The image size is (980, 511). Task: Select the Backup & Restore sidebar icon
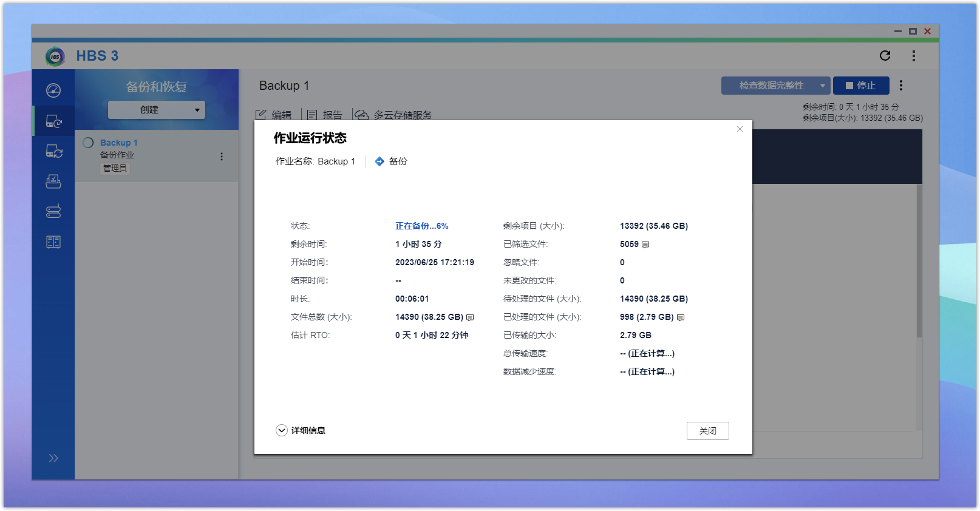pos(53,121)
